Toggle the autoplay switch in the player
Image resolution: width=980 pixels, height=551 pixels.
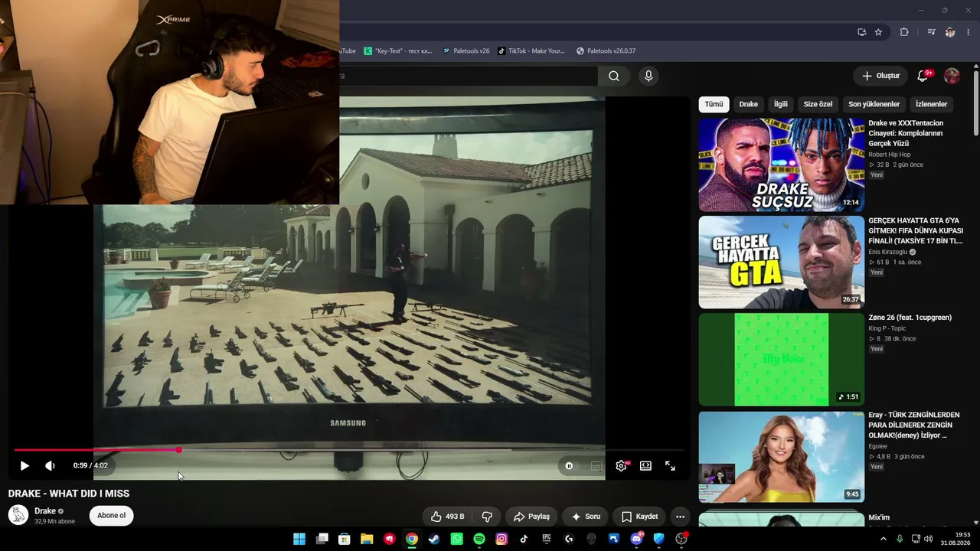(569, 465)
